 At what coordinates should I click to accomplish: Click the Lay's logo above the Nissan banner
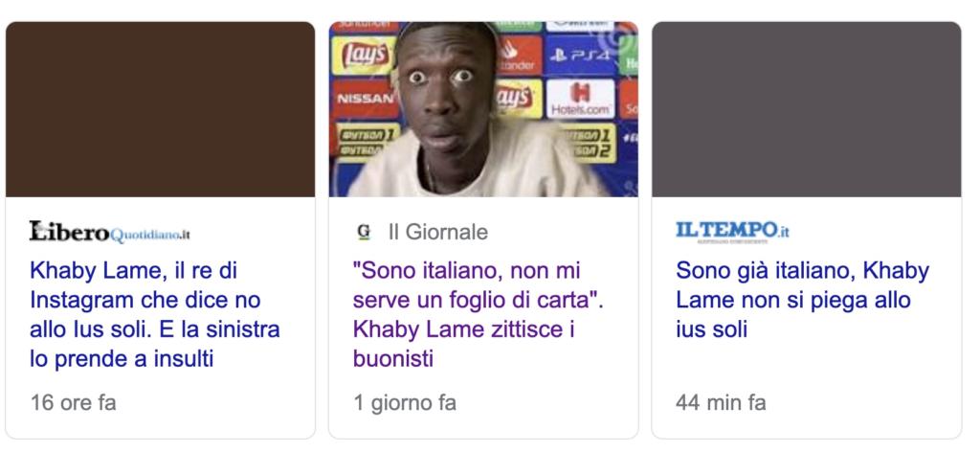364,56
